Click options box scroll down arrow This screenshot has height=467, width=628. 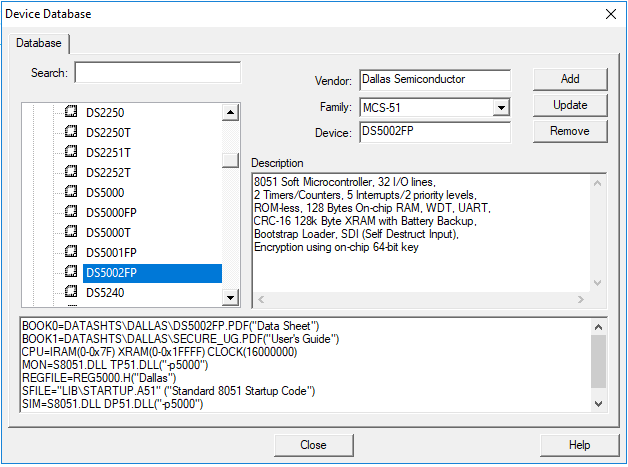[598, 404]
